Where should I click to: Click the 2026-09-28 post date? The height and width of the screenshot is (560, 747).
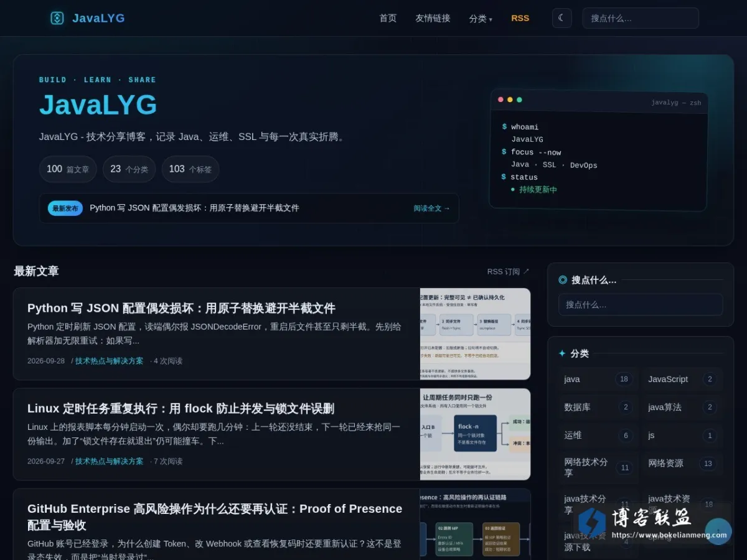point(46,361)
